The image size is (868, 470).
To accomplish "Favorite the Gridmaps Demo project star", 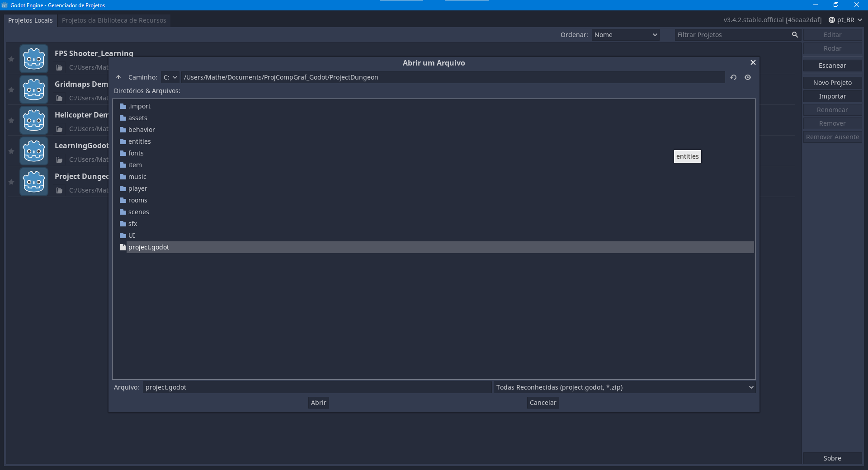I will pyautogui.click(x=11, y=90).
